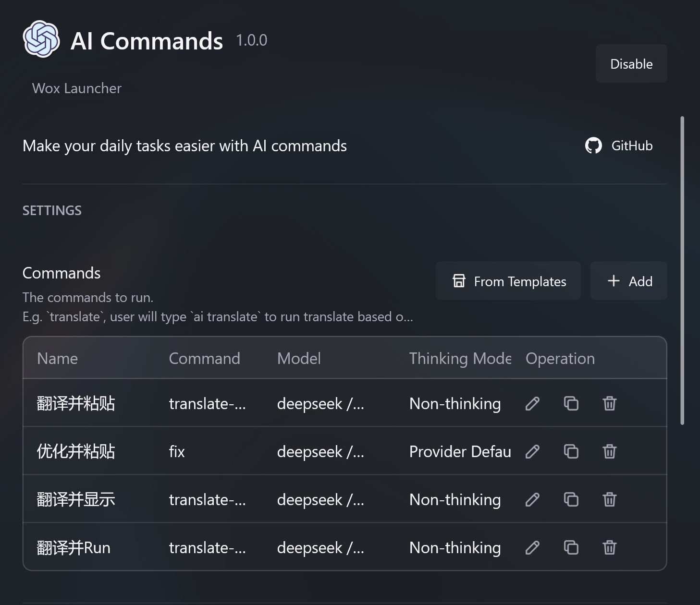Add command from templates
The height and width of the screenshot is (605, 700).
508,281
